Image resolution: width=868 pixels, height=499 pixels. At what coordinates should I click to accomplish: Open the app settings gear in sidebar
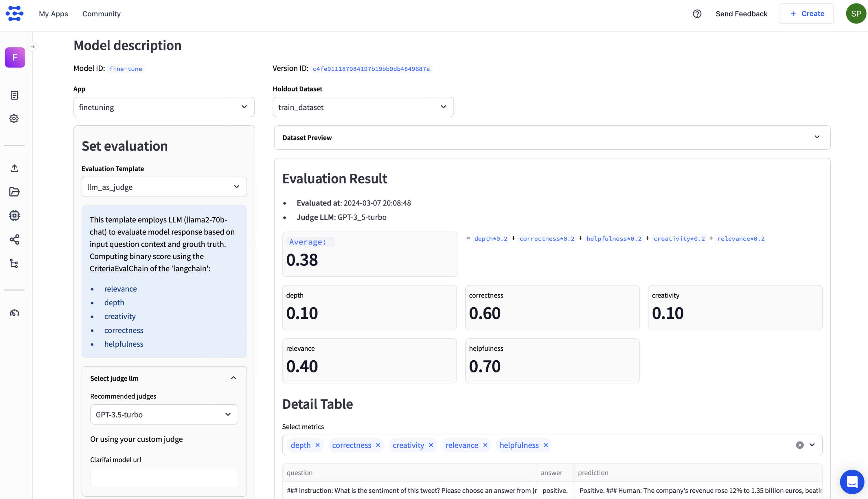coord(14,118)
